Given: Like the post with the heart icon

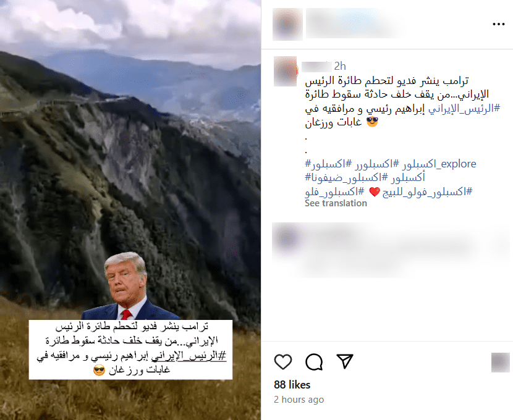Looking at the screenshot, I should tap(283, 362).
